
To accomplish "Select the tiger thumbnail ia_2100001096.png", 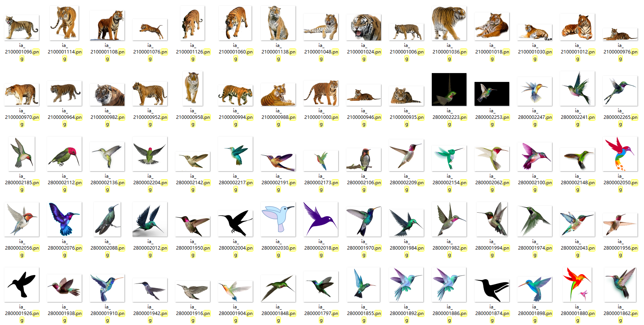I will click(x=22, y=28).
